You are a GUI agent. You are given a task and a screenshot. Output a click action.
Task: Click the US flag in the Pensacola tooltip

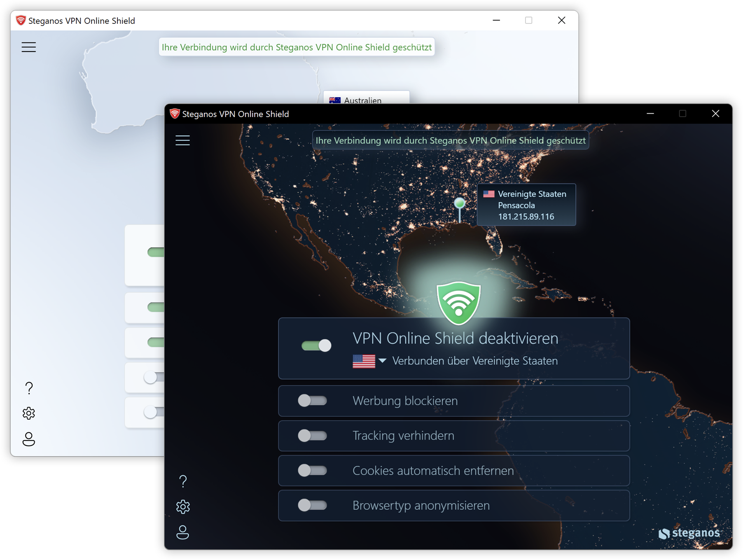(489, 194)
